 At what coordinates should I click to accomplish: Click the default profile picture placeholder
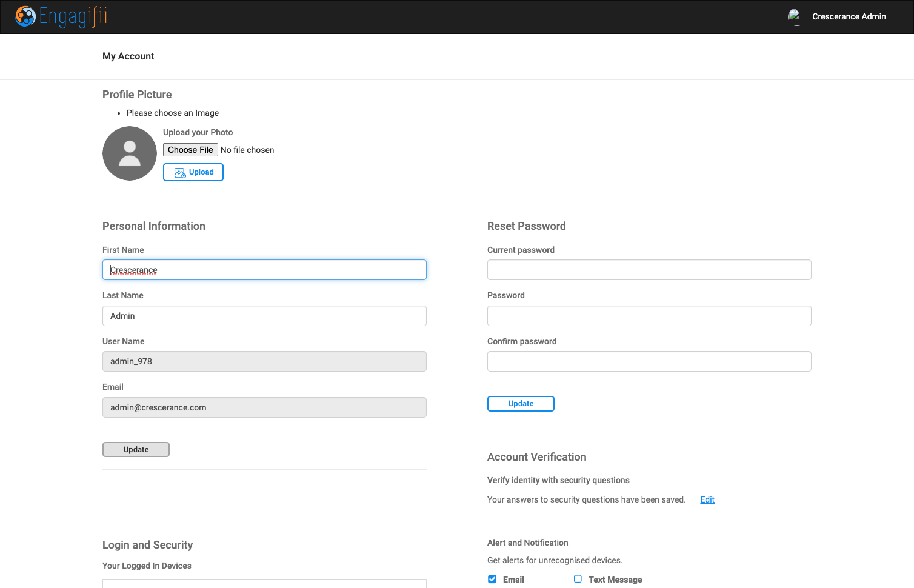point(130,153)
